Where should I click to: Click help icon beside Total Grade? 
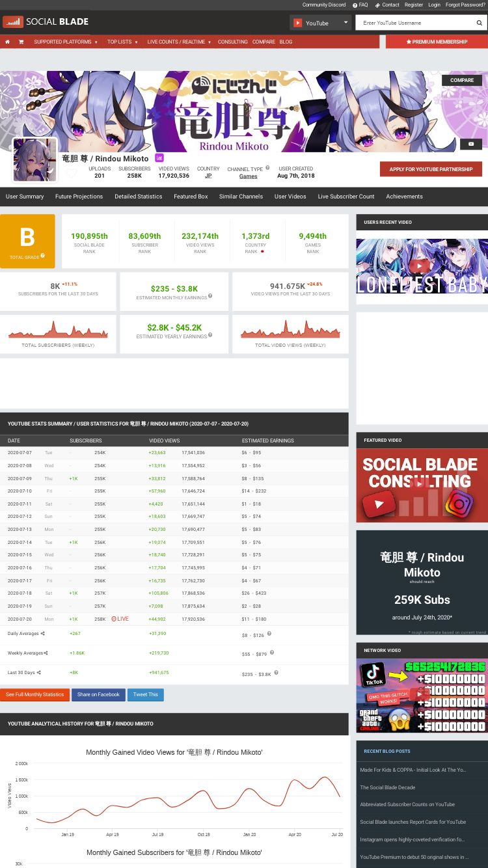43,256
